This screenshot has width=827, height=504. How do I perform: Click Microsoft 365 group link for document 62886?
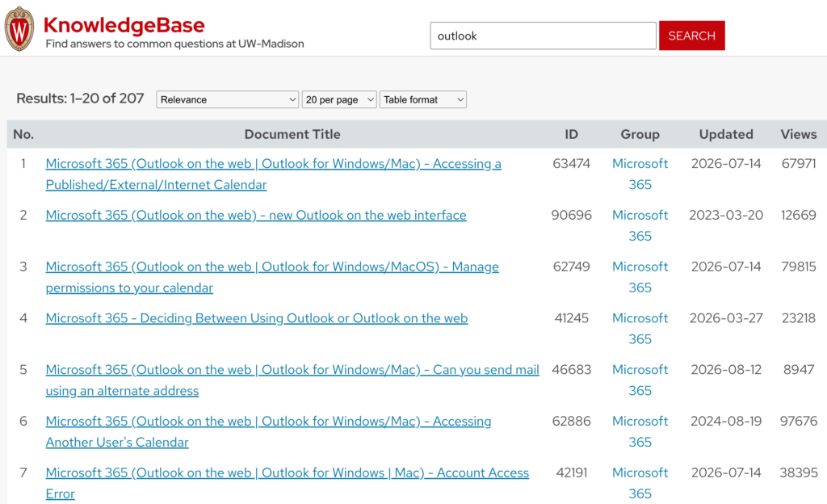[640, 432]
